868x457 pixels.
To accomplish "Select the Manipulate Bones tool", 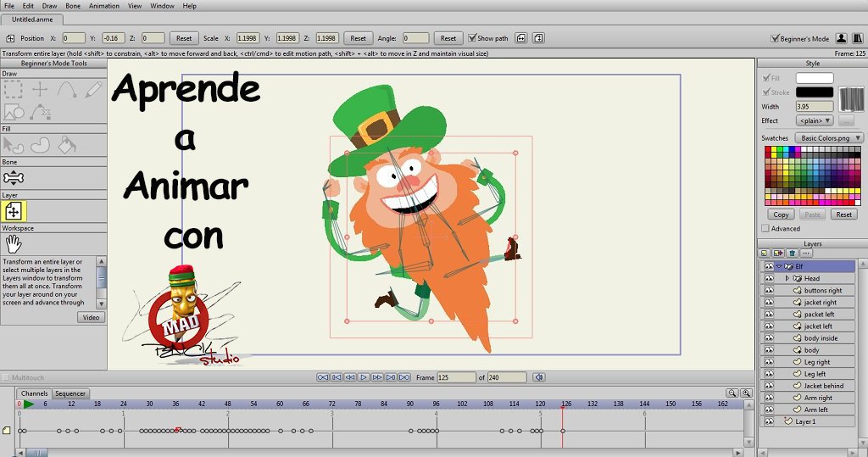I will click(14, 178).
